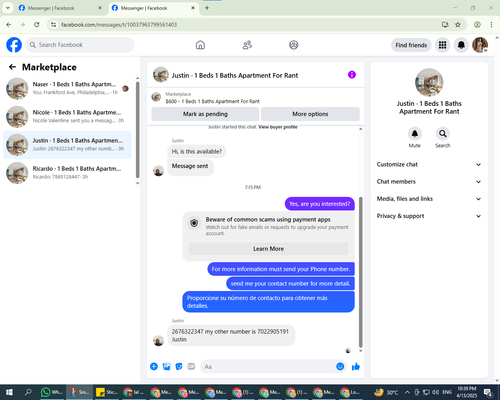Screen dimensions: 500x400
Task: Expand Chat members section
Action: 429,182
